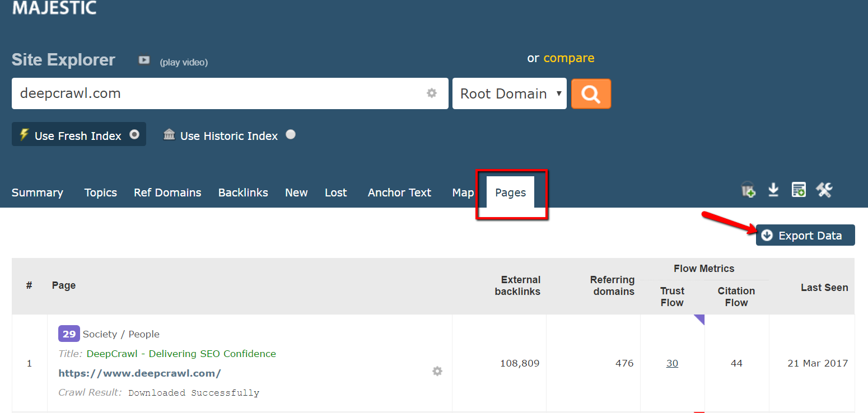This screenshot has height=413, width=868.
Task: Select the Pages tab
Action: point(511,193)
